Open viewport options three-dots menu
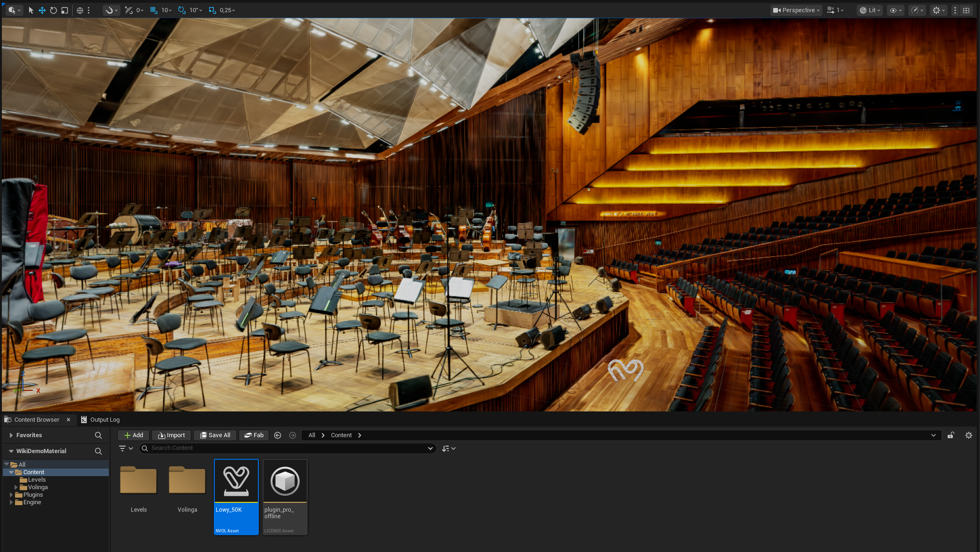The height and width of the screenshot is (552, 980). [x=955, y=10]
